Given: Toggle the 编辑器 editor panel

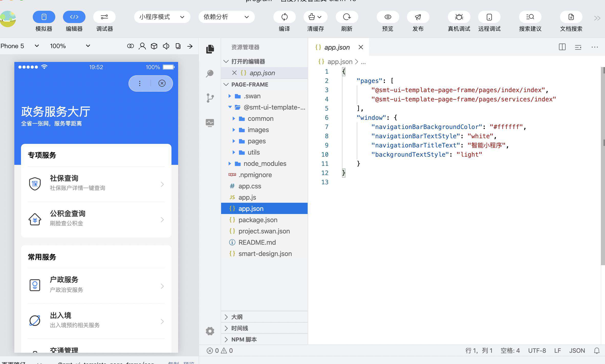Looking at the screenshot, I should pyautogui.click(x=74, y=17).
